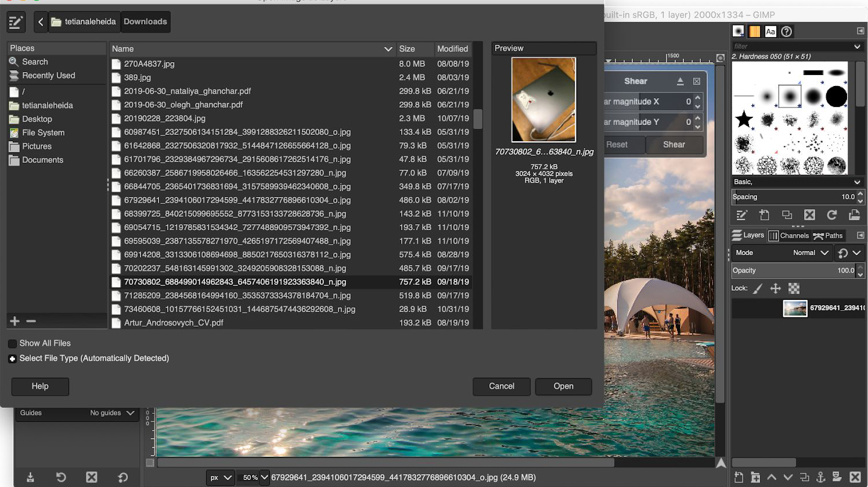The width and height of the screenshot is (868, 487).
Task: Adjust the brush Spacing slider
Action: pos(794,197)
